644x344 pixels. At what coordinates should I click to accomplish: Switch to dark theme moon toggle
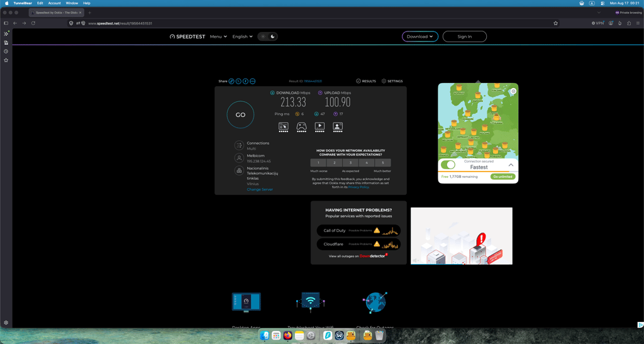click(x=272, y=36)
